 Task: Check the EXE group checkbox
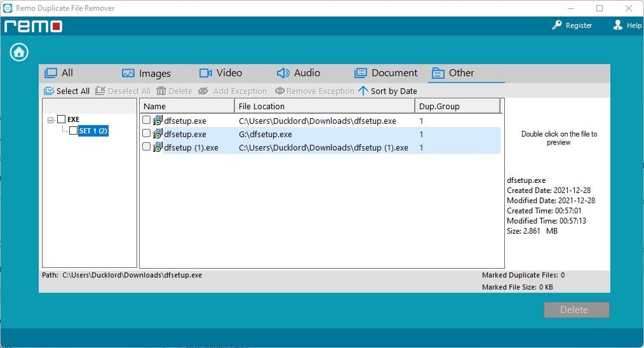(61, 119)
